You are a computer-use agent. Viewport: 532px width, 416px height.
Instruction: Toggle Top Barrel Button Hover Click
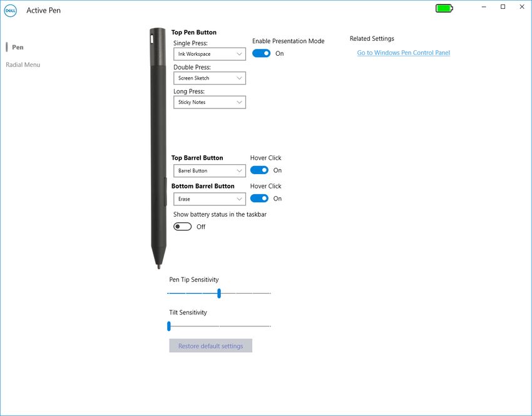click(259, 170)
